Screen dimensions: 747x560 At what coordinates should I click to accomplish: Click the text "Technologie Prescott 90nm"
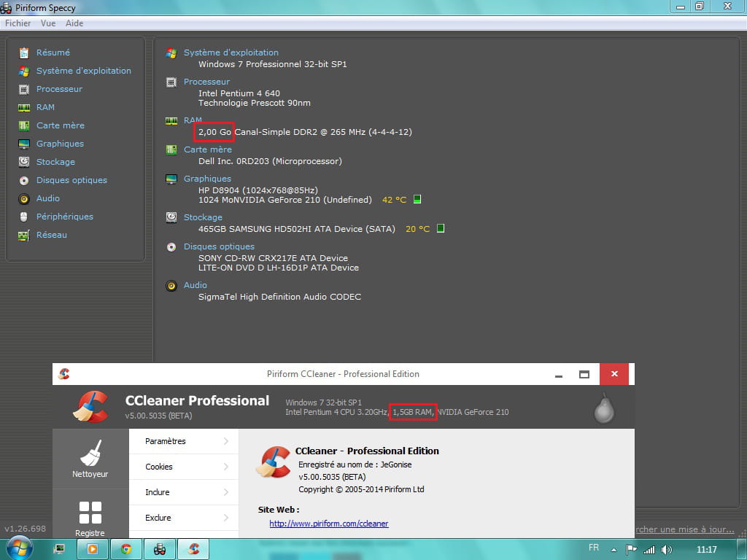click(255, 103)
